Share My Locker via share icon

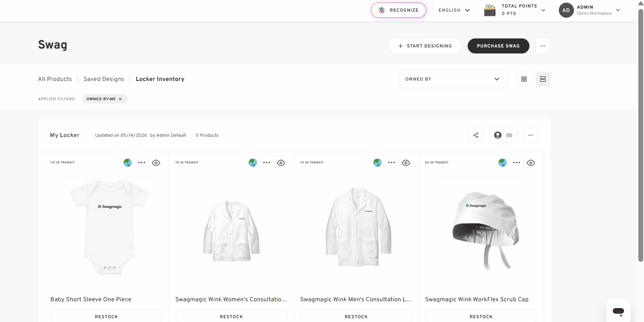click(x=476, y=135)
